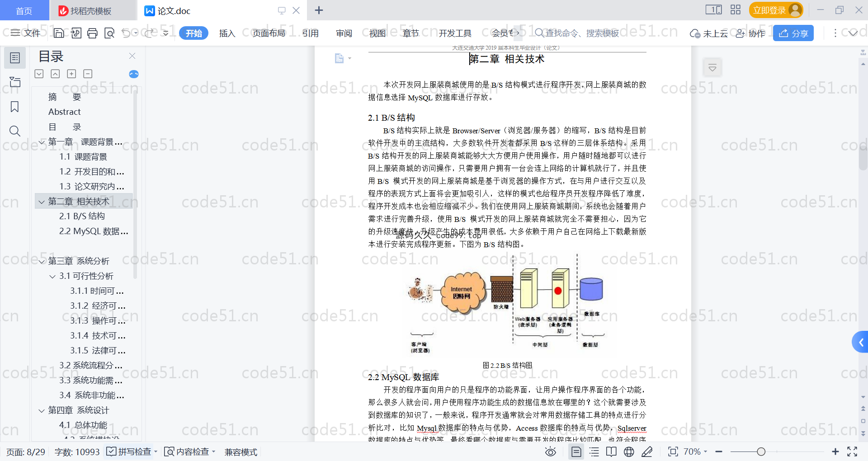Click the expand-all plus icon in TOC panel
Viewport: 868px width, 461px height.
[x=71, y=74]
